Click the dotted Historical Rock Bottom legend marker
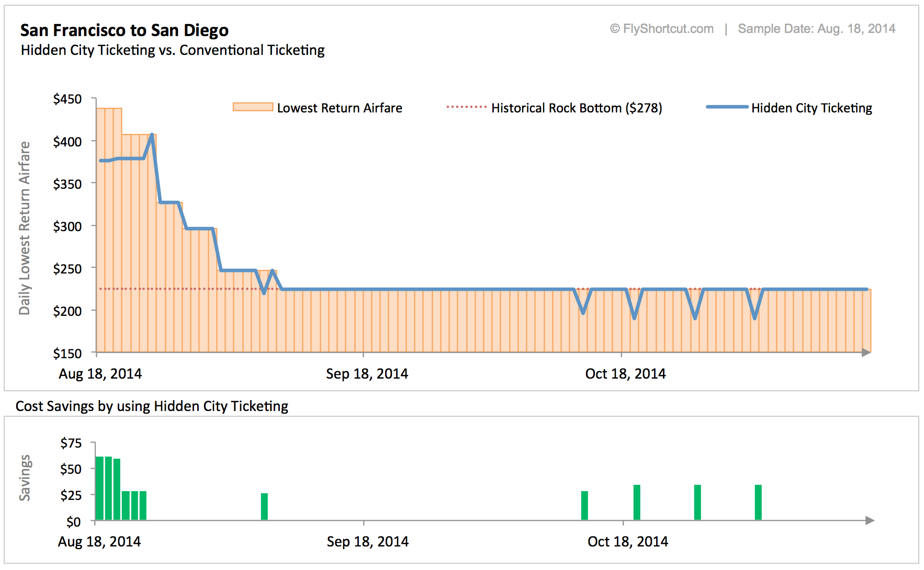The width and height of the screenshot is (924, 570). coord(466,107)
